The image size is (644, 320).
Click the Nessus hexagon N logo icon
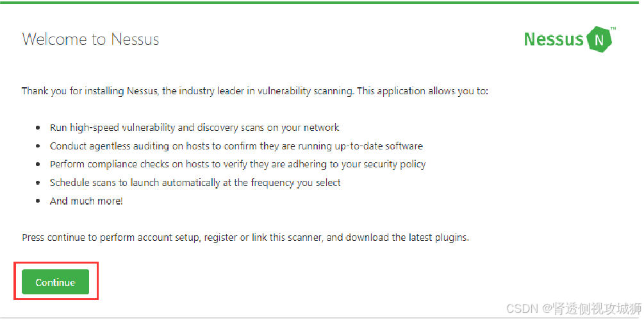[x=599, y=39]
